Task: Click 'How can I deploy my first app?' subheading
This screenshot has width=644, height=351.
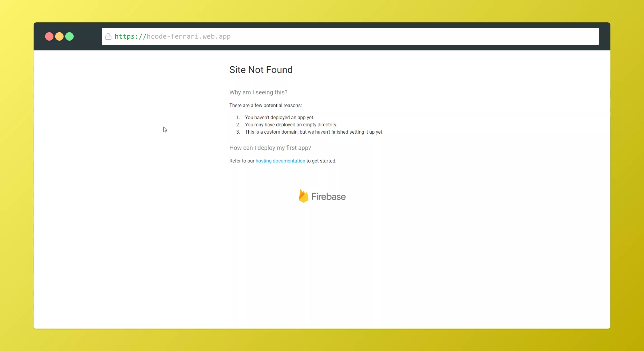Action: point(270,148)
